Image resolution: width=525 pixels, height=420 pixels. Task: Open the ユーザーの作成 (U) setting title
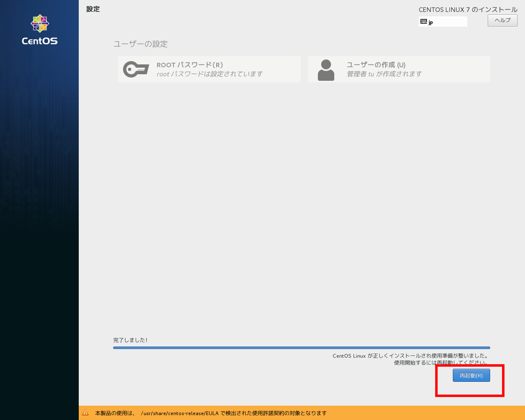tap(376, 65)
